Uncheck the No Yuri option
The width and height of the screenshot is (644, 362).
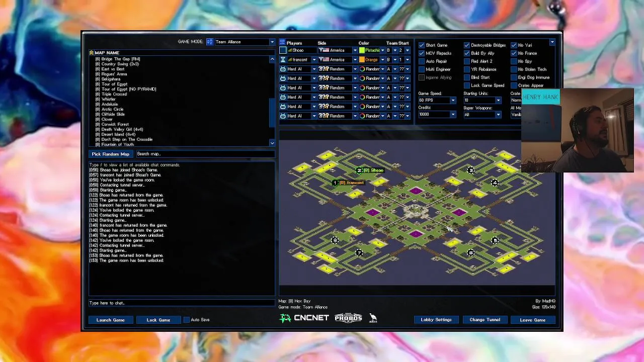click(514, 45)
